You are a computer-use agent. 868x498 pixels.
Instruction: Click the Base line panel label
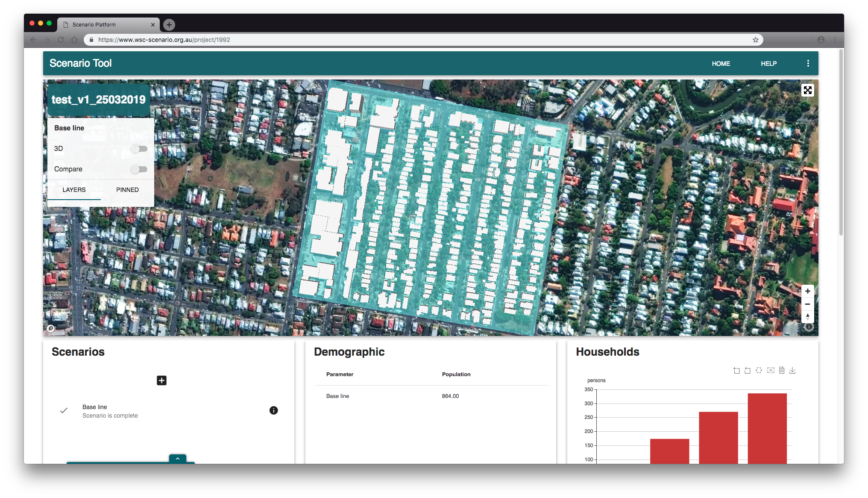[x=69, y=128]
